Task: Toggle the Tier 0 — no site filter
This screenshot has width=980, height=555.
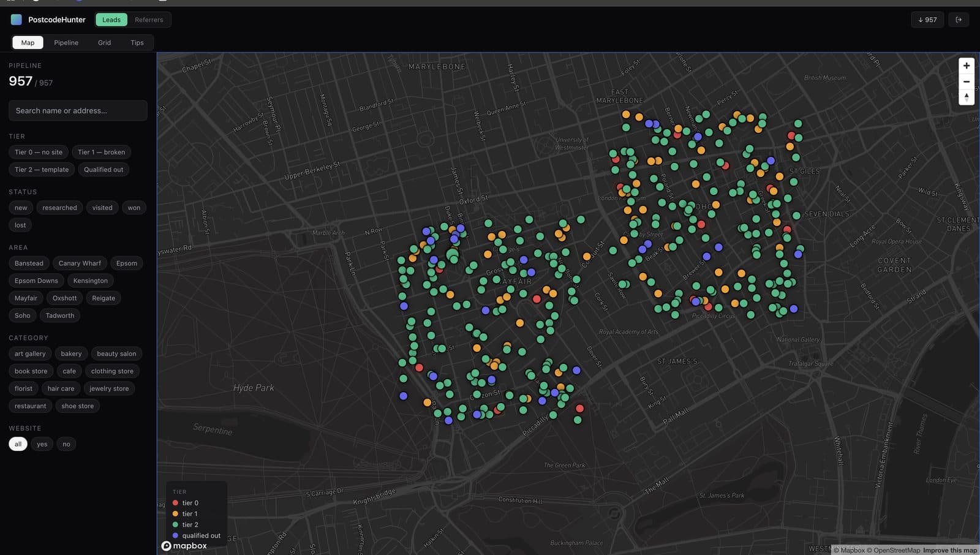Action: 39,152
